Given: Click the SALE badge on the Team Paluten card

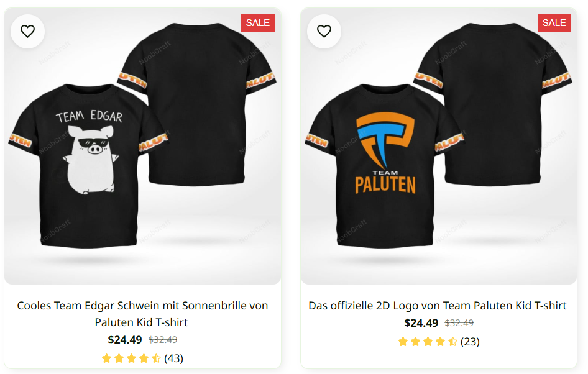Looking at the screenshot, I should coord(554,22).
